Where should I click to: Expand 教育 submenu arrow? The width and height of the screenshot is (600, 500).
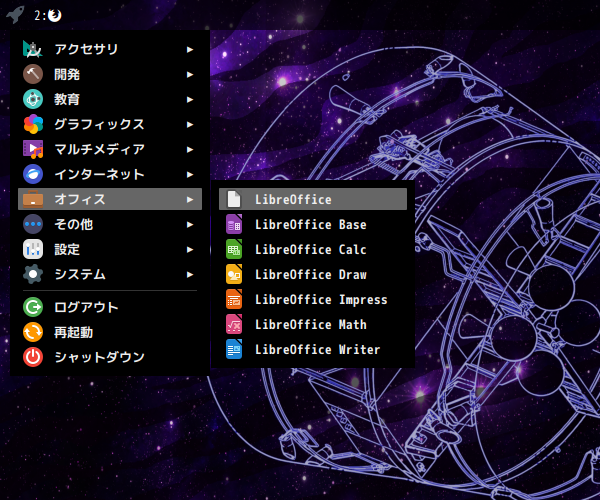(190, 99)
